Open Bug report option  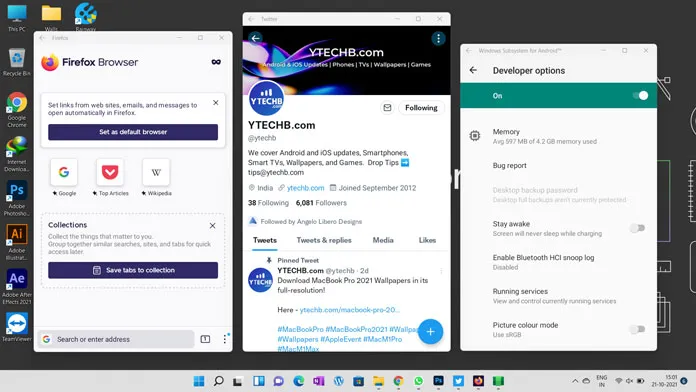click(x=558, y=166)
